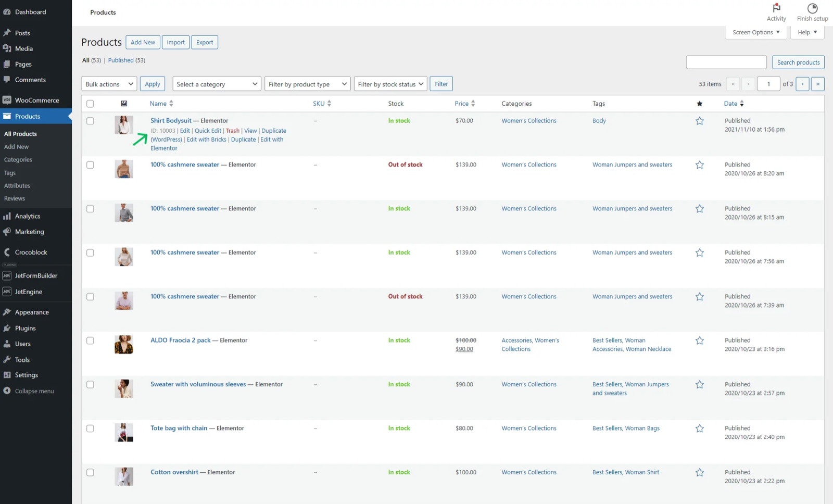833x504 pixels.
Task: Click the Quick Edit link for Shirt Bodysuit
Action: (x=208, y=131)
